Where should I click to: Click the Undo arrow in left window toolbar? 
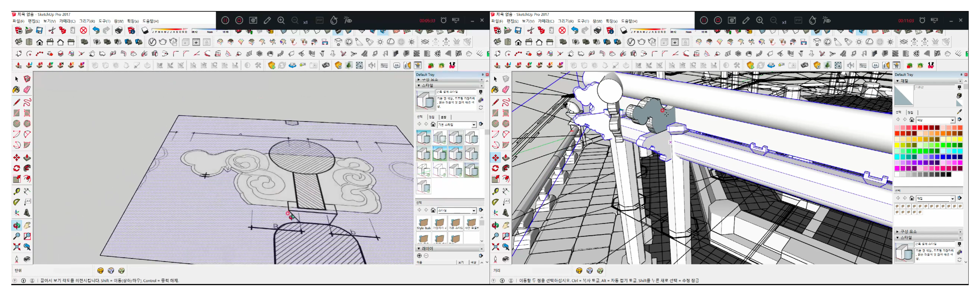click(96, 30)
